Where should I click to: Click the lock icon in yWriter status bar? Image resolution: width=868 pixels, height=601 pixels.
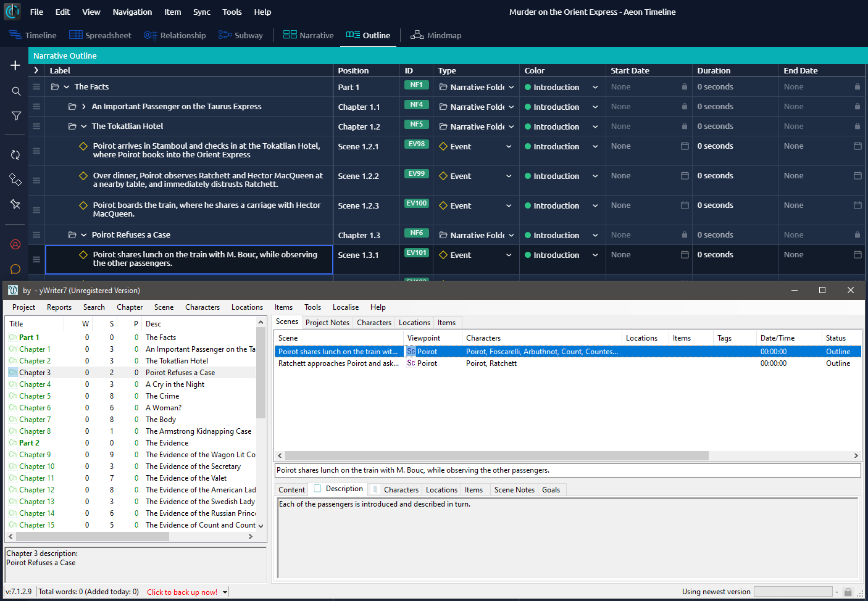tap(848, 592)
